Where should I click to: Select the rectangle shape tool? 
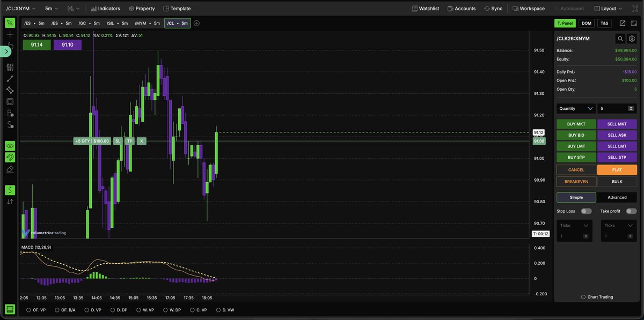[x=10, y=101]
